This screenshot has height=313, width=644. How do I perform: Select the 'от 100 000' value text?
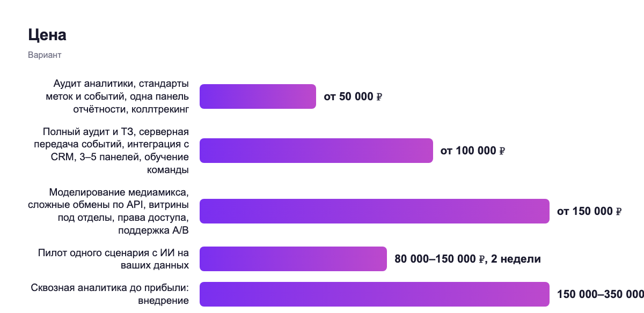pyautogui.click(x=473, y=151)
